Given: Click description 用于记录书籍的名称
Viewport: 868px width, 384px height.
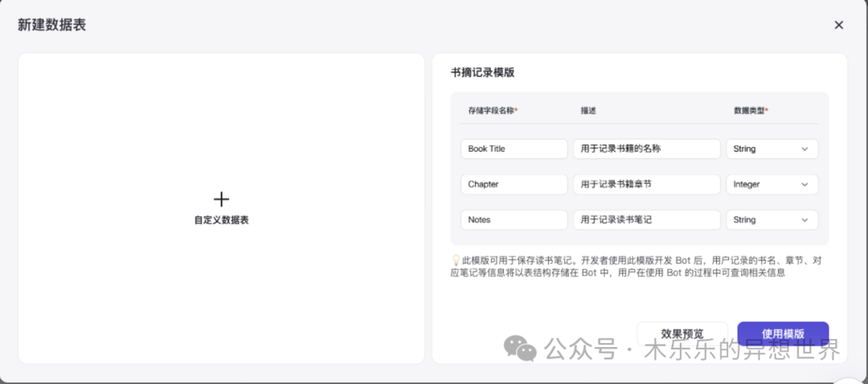Looking at the screenshot, I should coord(647,149).
